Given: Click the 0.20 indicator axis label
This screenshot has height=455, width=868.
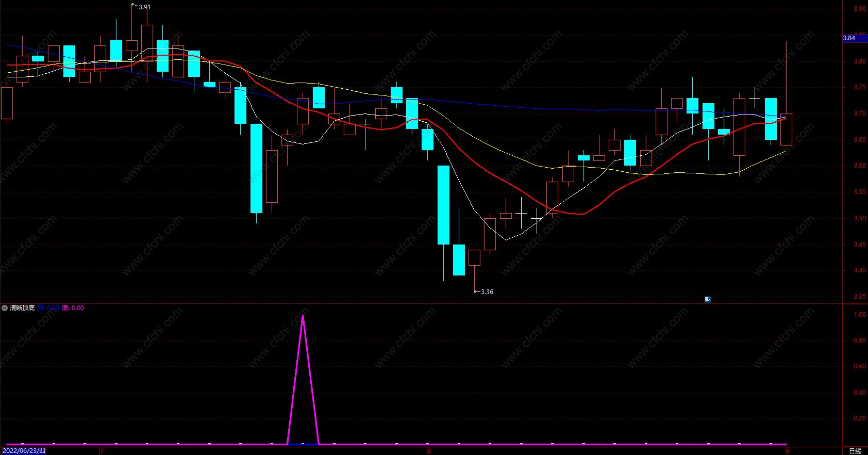Looking at the screenshot, I should pos(860,418).
